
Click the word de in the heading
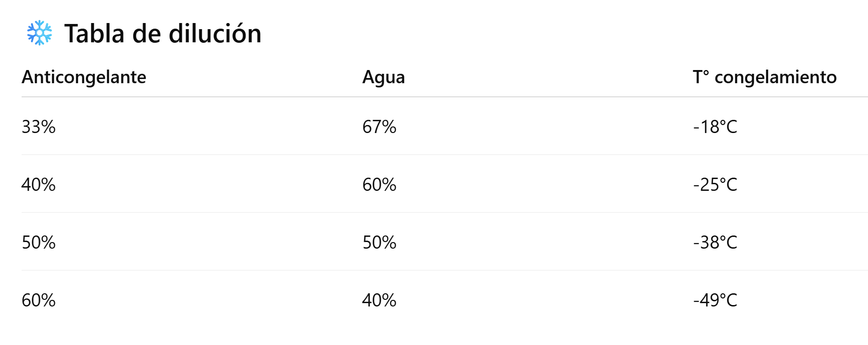[146, 34]
